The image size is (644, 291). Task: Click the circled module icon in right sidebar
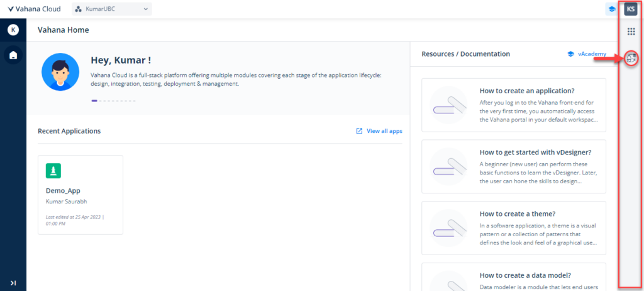tap(631, 58)
